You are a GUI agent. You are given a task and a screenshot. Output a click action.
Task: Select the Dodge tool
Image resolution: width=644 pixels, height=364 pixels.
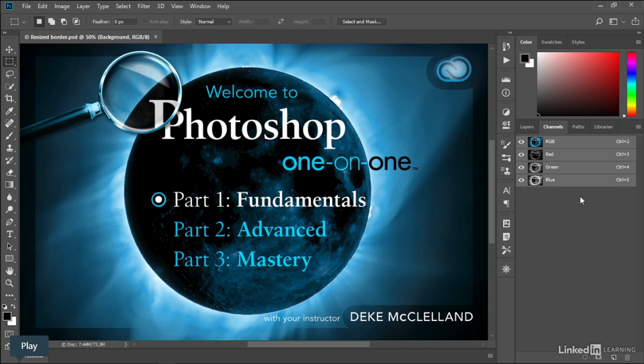tap(9, 209)
